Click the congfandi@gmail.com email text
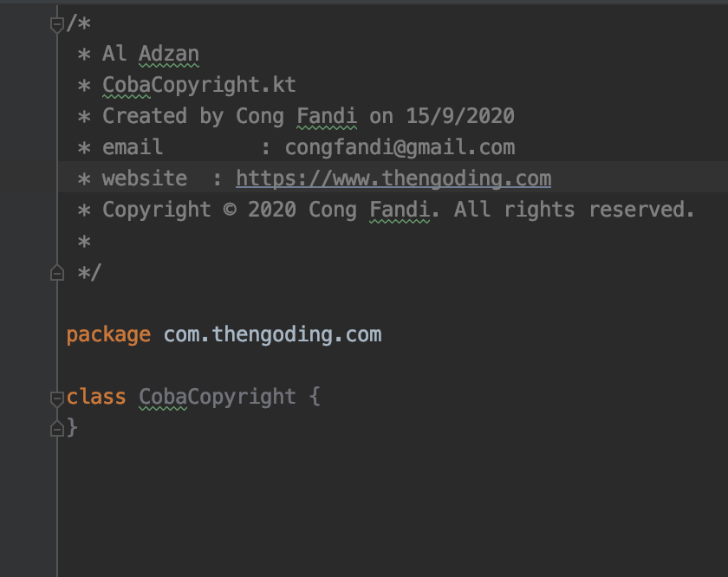Viewport: 728px width, 577px height. click(x=400, y=148)
